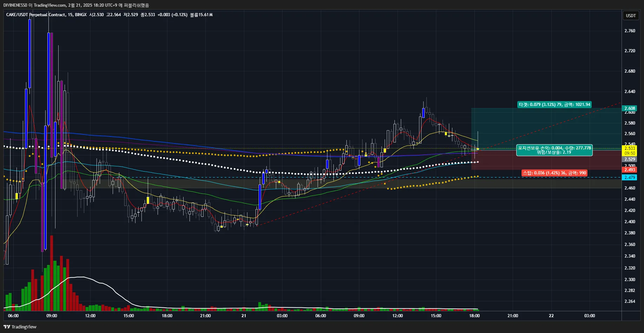The width and height of the screenshot is (644, 333).
Task: Click the publisher header text DIVINENESS0
Action: pos(15,5)
